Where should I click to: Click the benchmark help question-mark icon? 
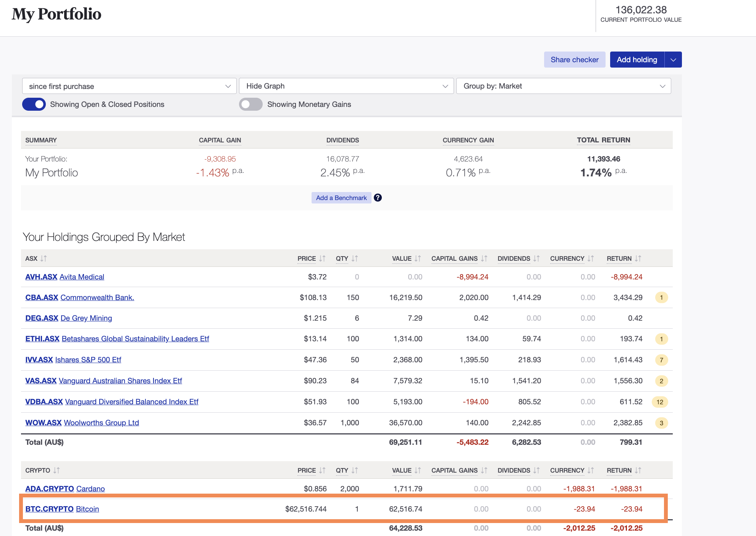[378, 198]
